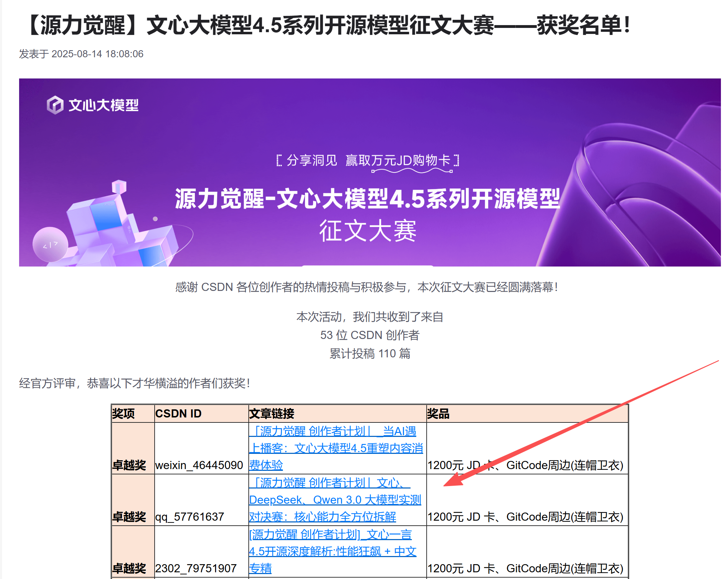Open the DeepSeek、Qwen 3.0 comparison article link
This screenshot has height=579, width=728.
[335, 500]
